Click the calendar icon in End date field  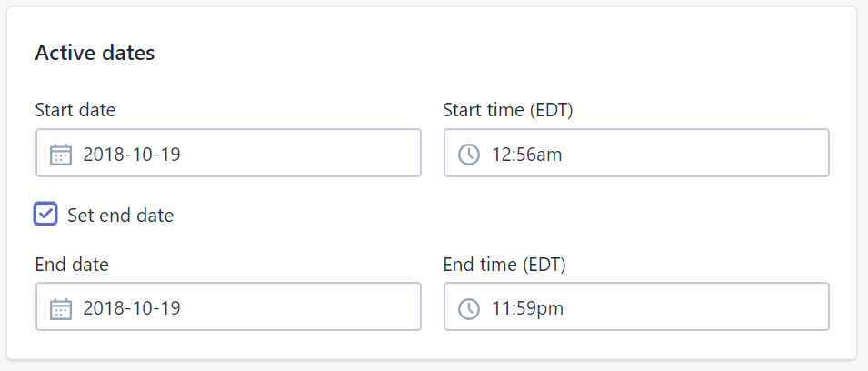pyautogui.click(x=61, y=308)
